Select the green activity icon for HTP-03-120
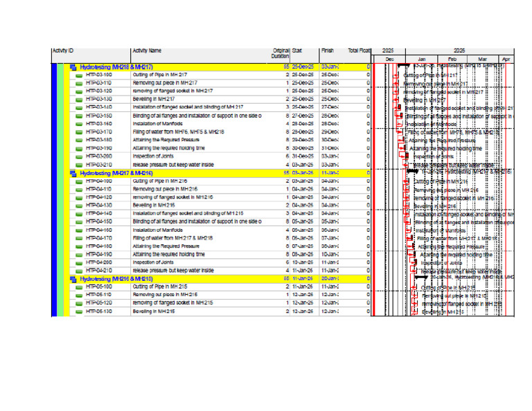 pyautogui.click(x=79, y=91)
